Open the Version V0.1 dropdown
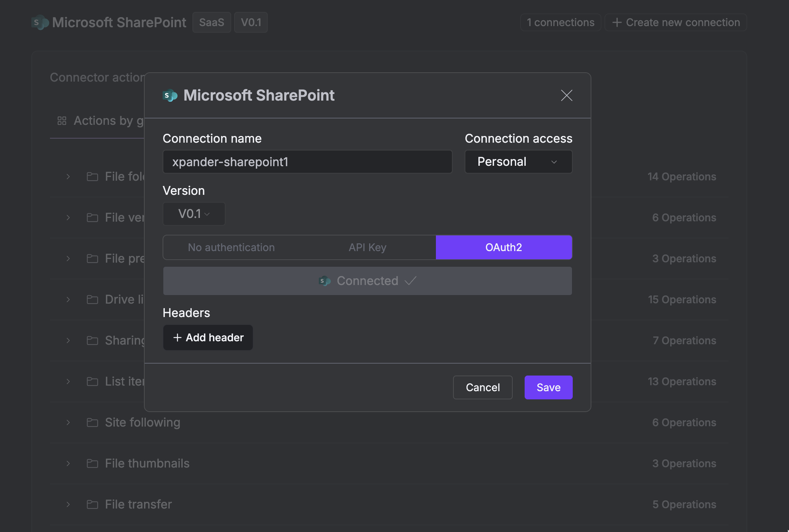Screen dimensions: 789x532 [194, 214]
